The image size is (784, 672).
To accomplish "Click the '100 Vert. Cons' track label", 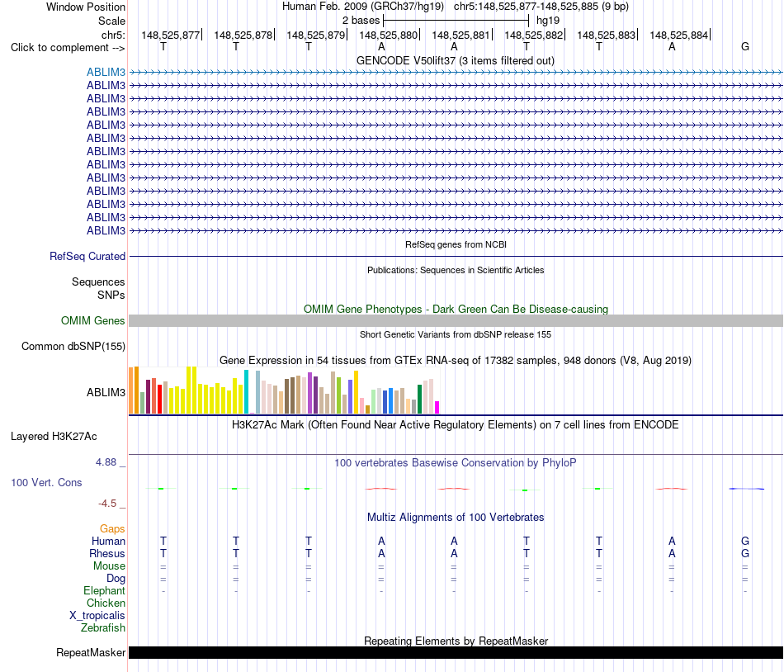I will pyautogui.click(x=46, y=482).
